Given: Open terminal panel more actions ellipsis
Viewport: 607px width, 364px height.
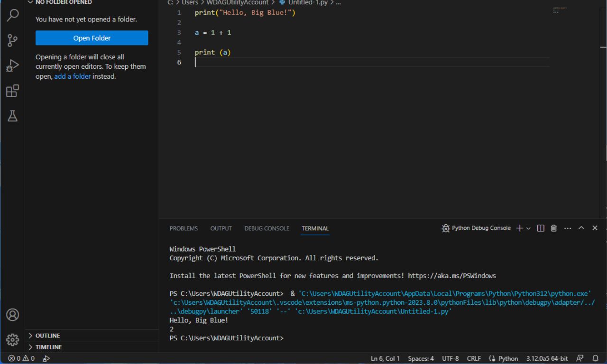Looking at the screenshot, I should coord(568,228).
